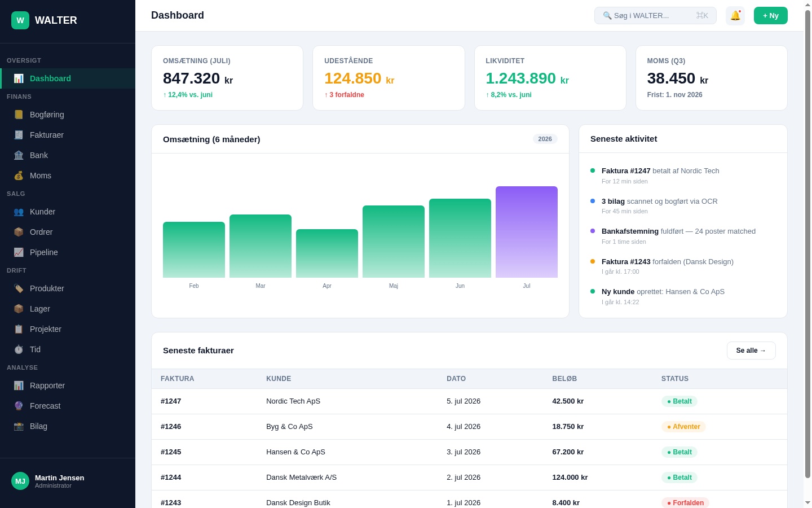
Task: Click the 2026 year badge
Action: pos(545,139)
